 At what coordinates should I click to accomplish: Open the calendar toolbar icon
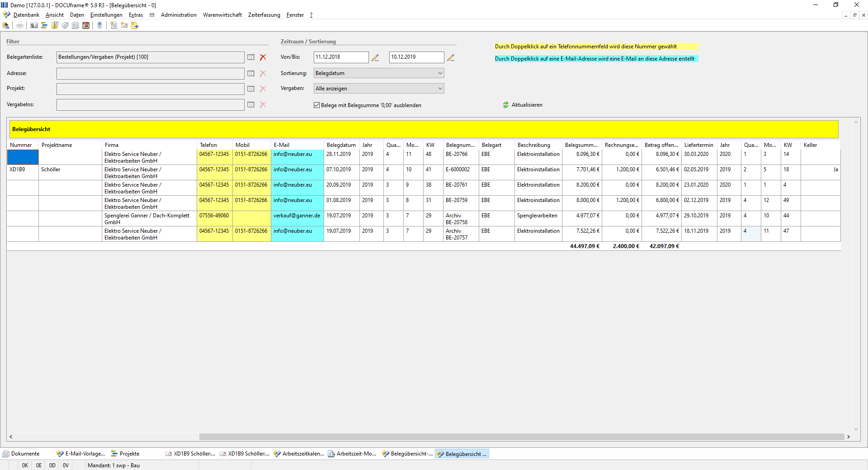(x=86, y=25)
